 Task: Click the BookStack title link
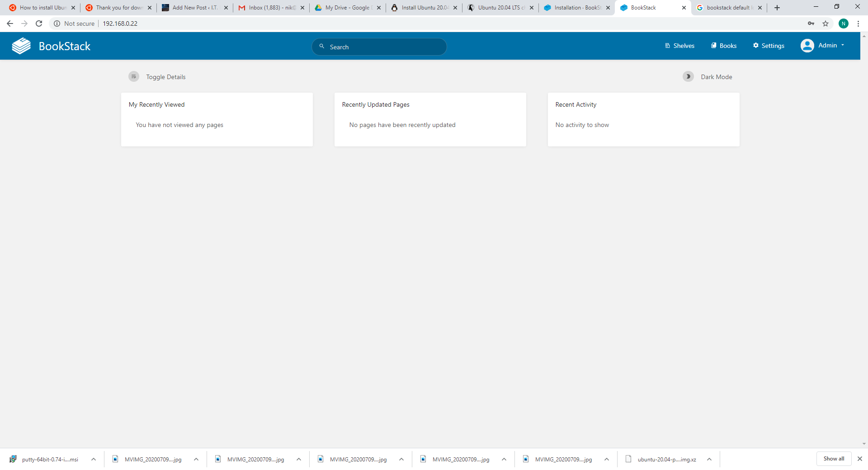65,46
